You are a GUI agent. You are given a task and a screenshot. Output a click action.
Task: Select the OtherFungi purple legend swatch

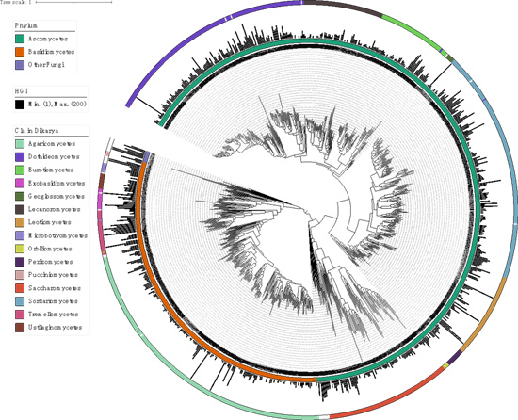[20, 65]
